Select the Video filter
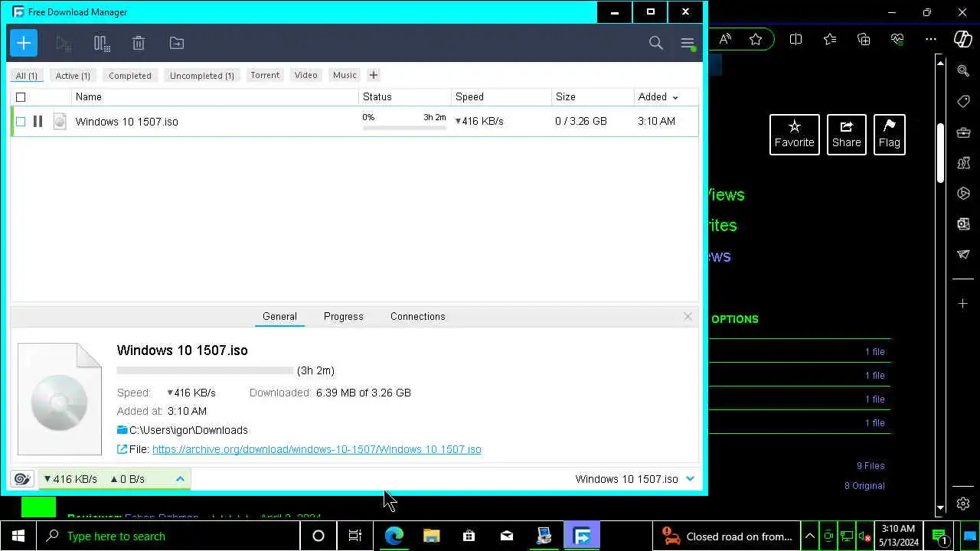980x551 pixels. pyautogui.click(x=305, y=75)
